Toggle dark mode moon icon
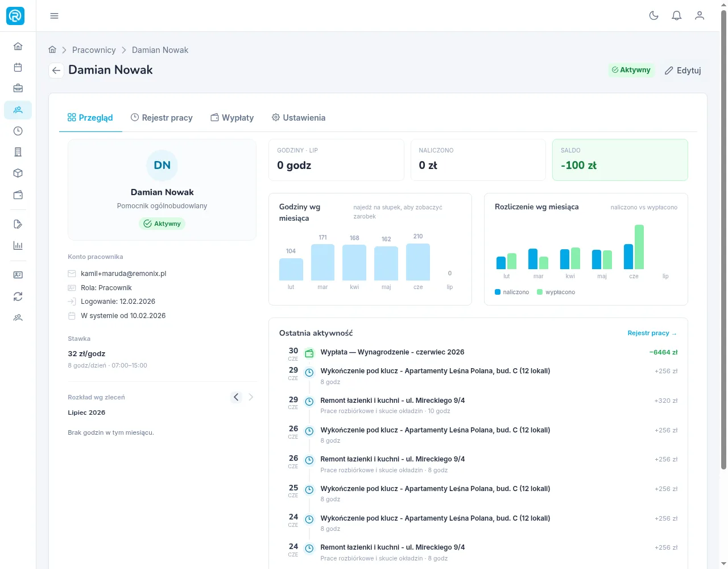Viewport: 728px width, 569px height. point(654,16)
